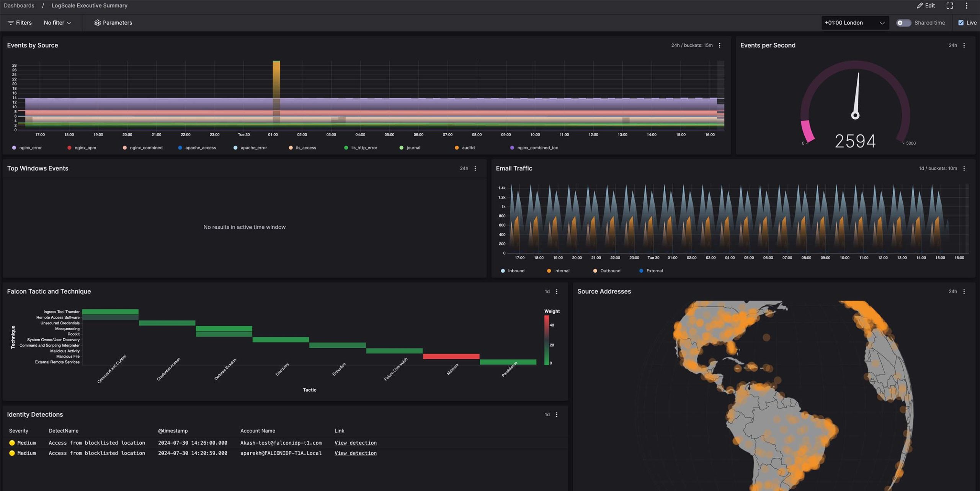Image resolution: width=980 pixels, height=491 pixels.
Task: Click the tall auditd spike at 01:00
Action: click(x=276, y=79)
